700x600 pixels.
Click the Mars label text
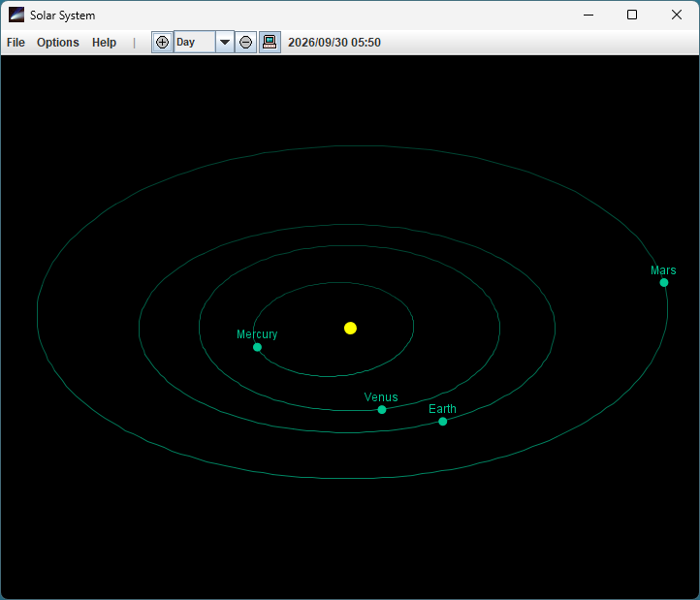click(663, 270)
